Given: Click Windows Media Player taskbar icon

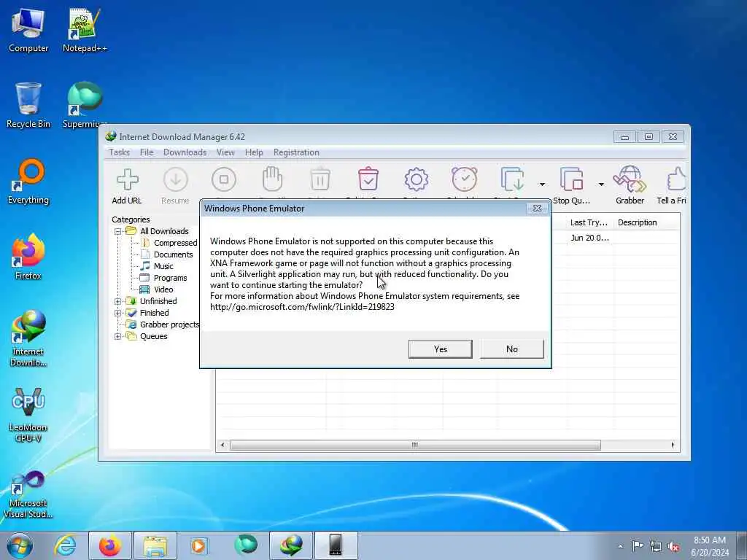Looking at the screenshot, I should [x=198, y=545].
